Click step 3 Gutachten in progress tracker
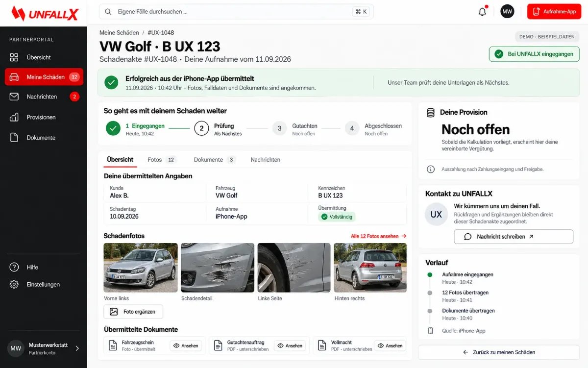The width and height of the screenshot is (588, 368). coord(294,129)
